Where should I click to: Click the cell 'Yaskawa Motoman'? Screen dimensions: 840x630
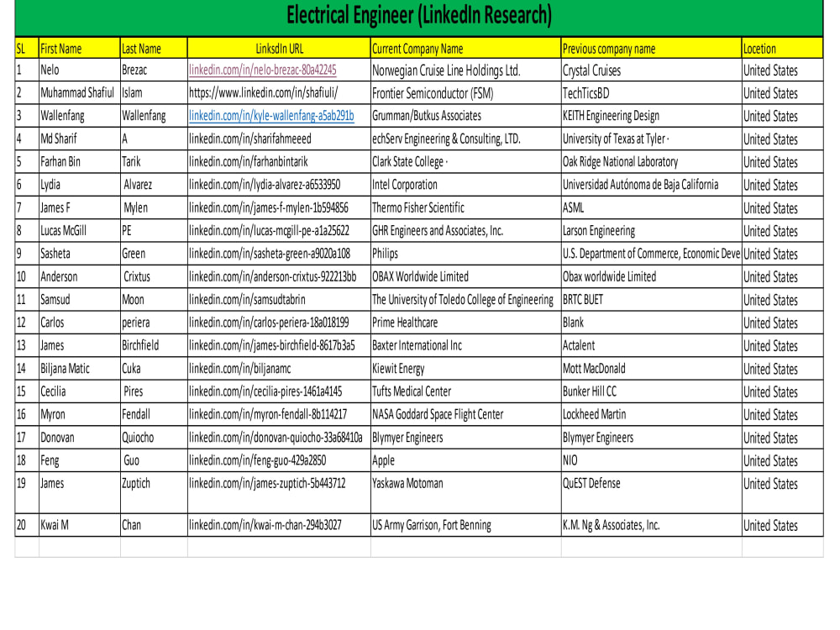click(465, 493)
